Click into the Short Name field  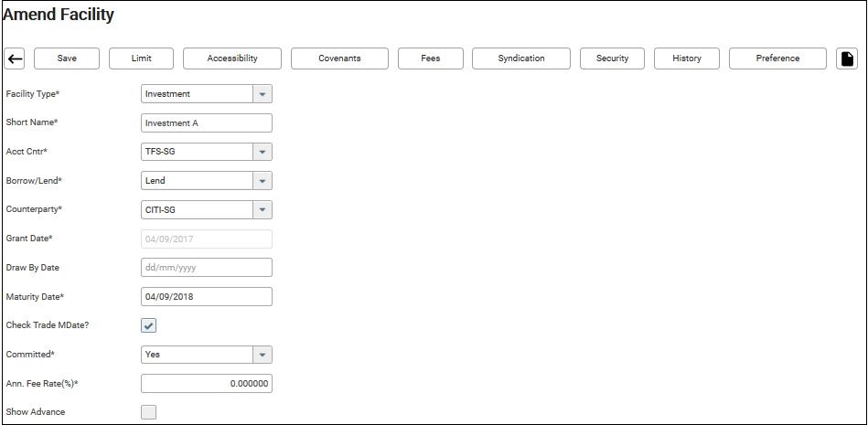[x=207, y=123]
